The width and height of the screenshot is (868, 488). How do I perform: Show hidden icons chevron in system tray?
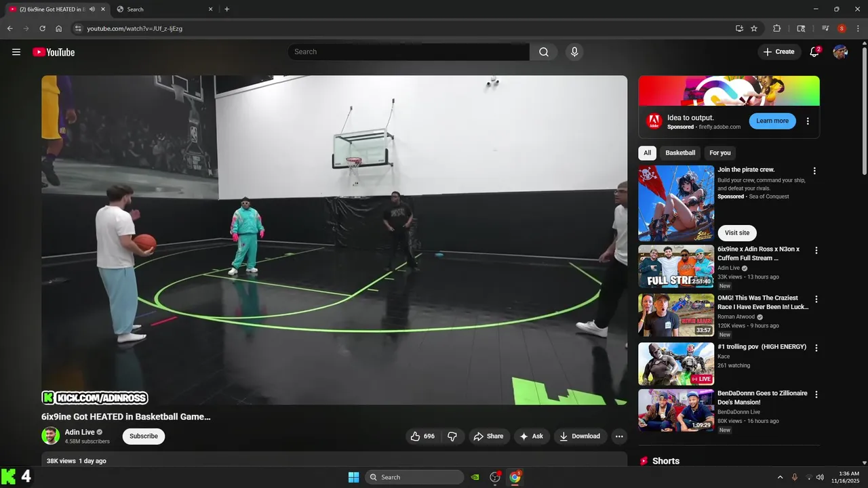point(780,477)
